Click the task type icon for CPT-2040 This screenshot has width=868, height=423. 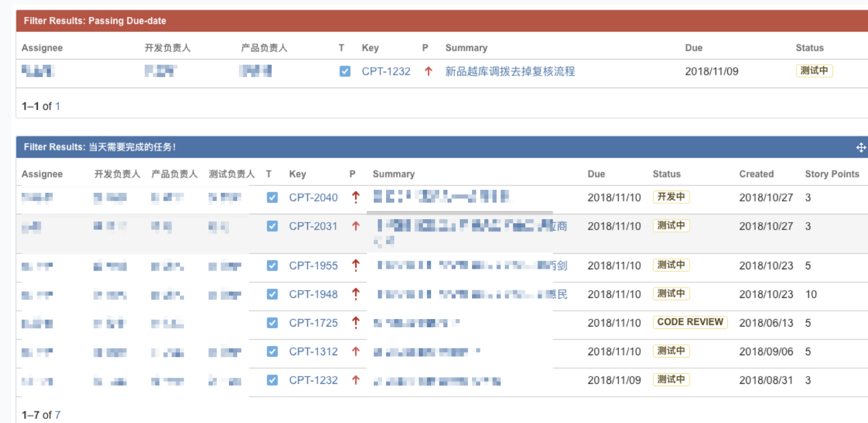(x=272, y=197)
